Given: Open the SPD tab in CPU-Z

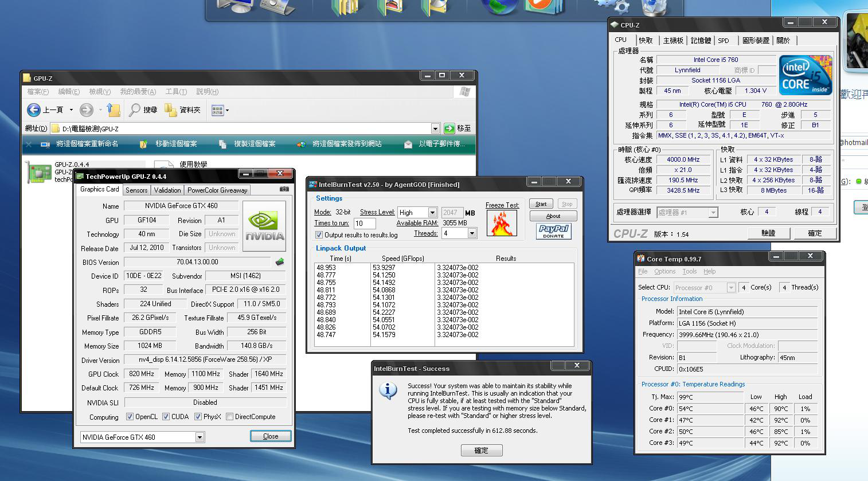Looking at the screenshot, I should point(724,41).
